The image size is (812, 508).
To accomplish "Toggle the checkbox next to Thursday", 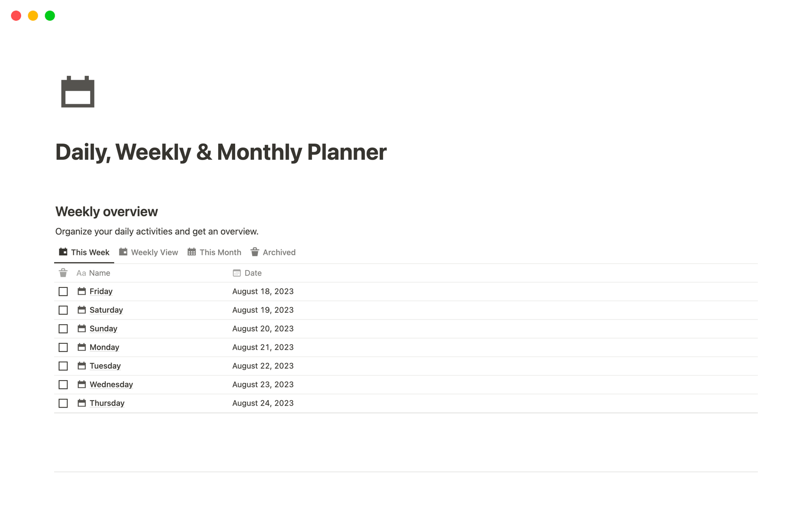I will pos(63,403).
